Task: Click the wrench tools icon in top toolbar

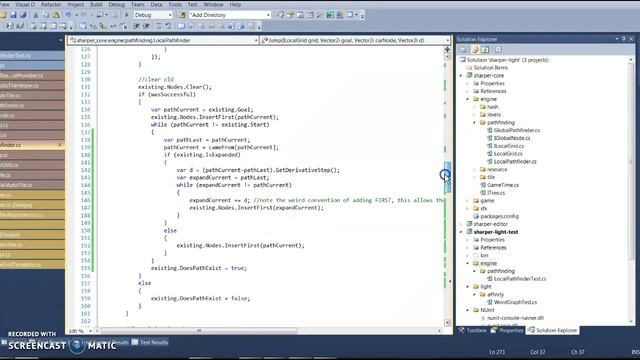Action: click(319, 15)
